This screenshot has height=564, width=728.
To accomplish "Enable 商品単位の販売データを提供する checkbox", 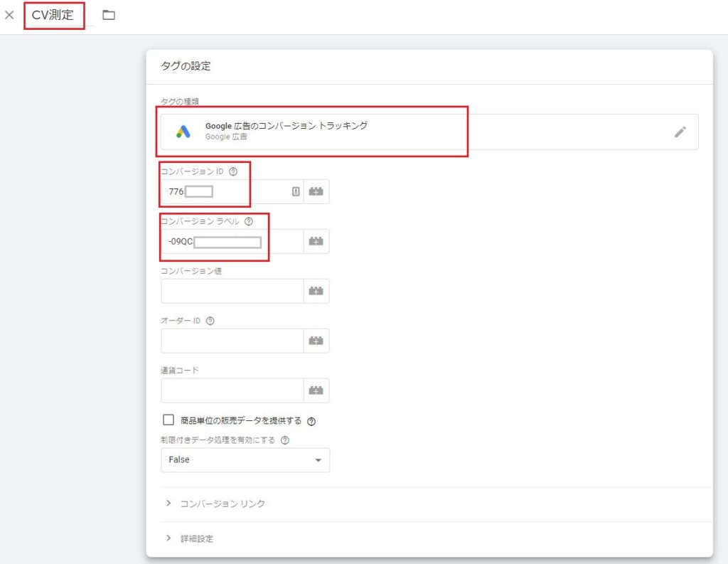I will (x=168, y=420).
